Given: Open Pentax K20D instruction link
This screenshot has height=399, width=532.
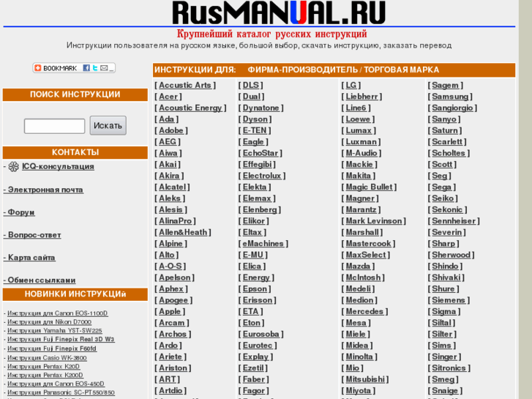Looking at the screenshot, I should [x=43, y=366].
